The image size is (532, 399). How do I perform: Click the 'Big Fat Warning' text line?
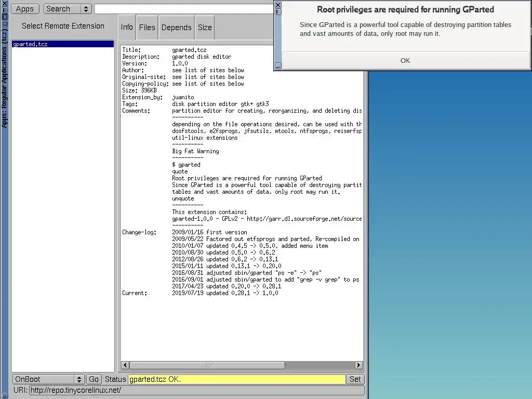[195, 151]
